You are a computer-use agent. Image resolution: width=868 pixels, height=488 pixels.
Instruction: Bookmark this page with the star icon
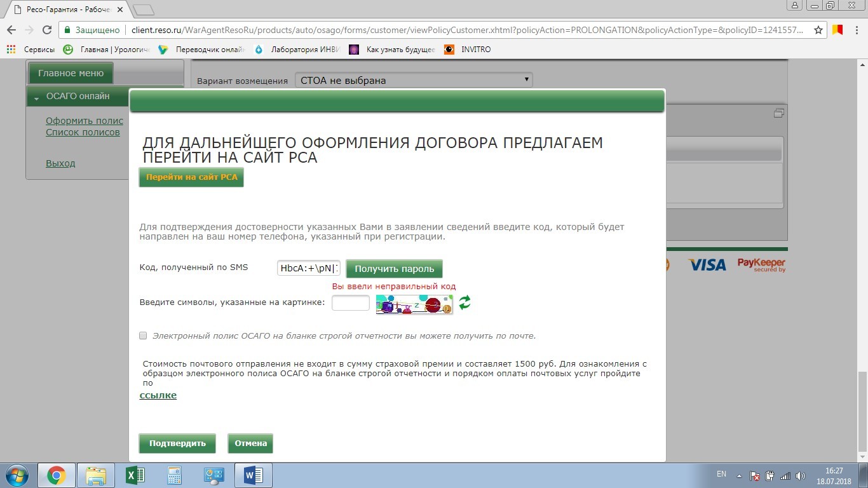pos(818,30)
